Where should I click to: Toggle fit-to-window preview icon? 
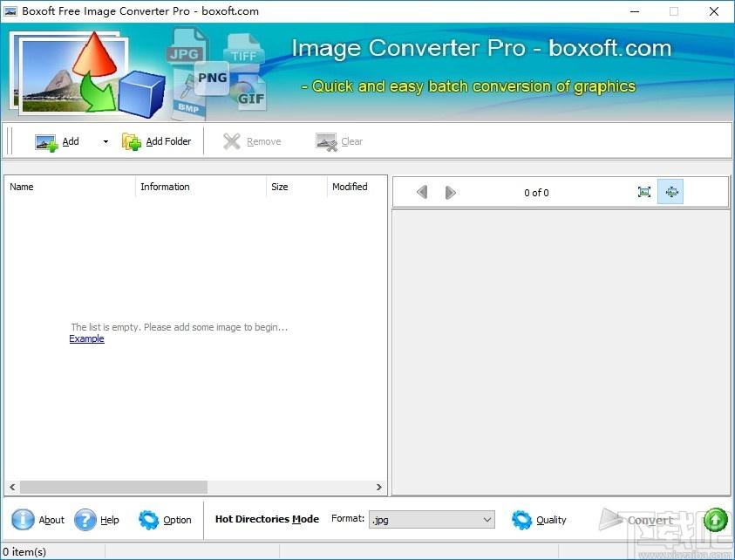point(670,191)
